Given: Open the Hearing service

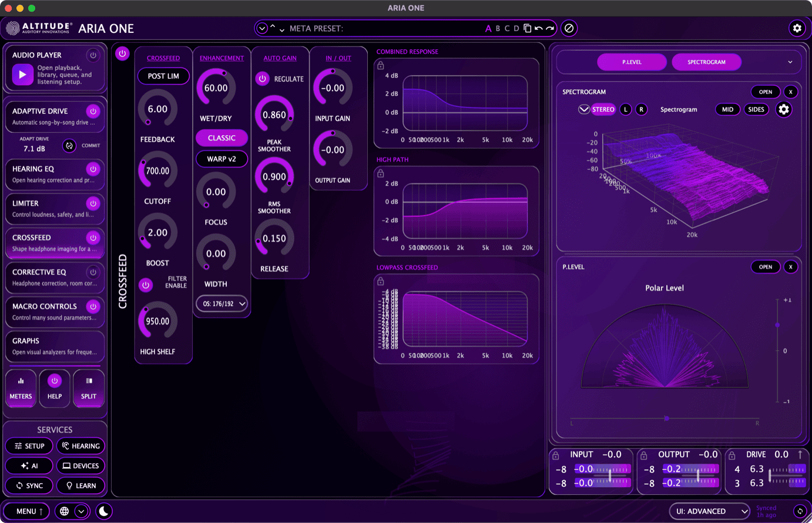Looking at the screenshot, I should coord(81,446).
